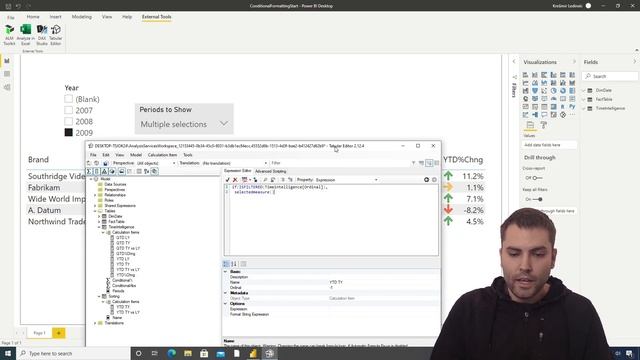Image resolution: width=640 pixels, height=360 pixels.
Task: Select the Python visual icon in Visualizations
Action: click(572, 107)
